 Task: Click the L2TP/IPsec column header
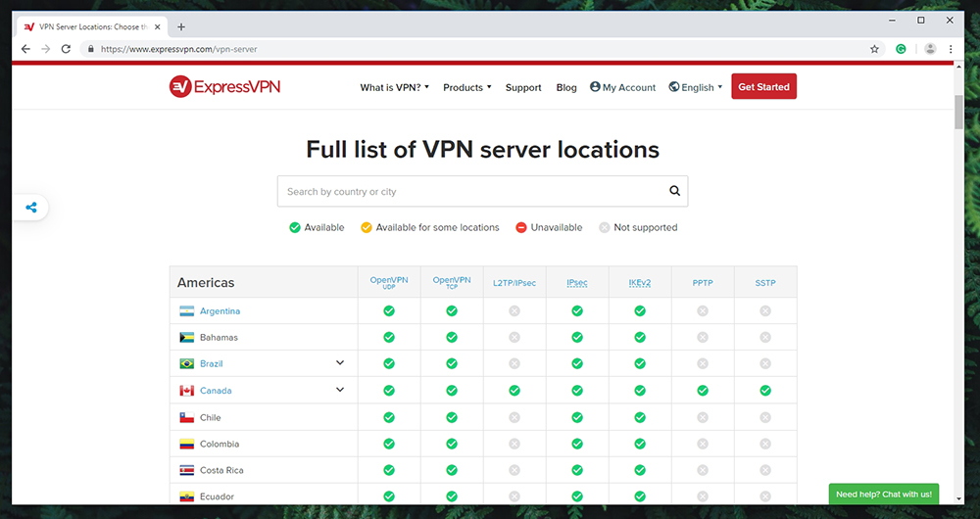[514, 283]
